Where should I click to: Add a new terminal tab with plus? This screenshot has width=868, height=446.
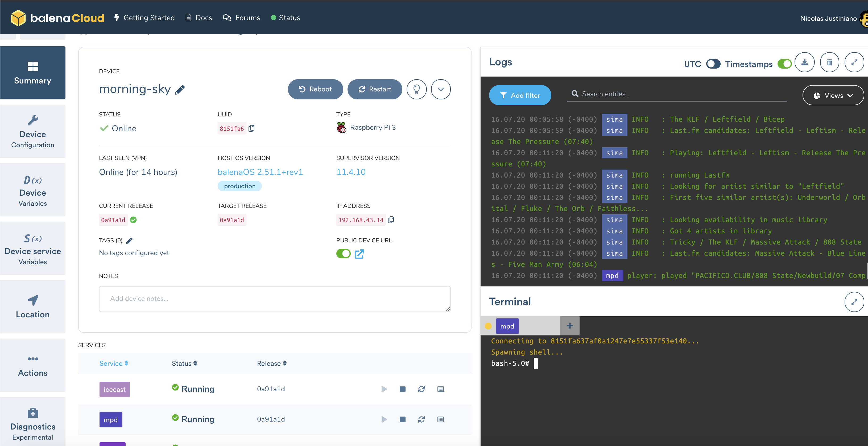click(x=570, y=326)
